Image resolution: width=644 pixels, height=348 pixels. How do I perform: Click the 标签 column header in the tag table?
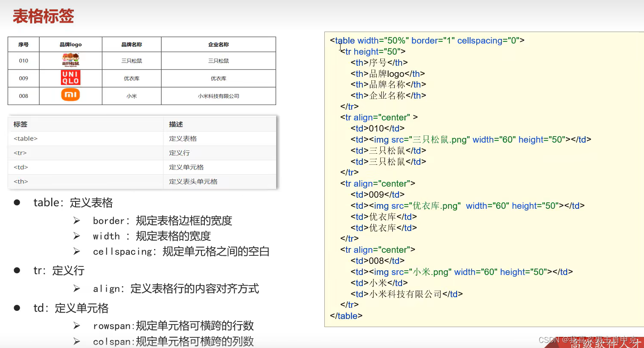[x=86, y=124]
